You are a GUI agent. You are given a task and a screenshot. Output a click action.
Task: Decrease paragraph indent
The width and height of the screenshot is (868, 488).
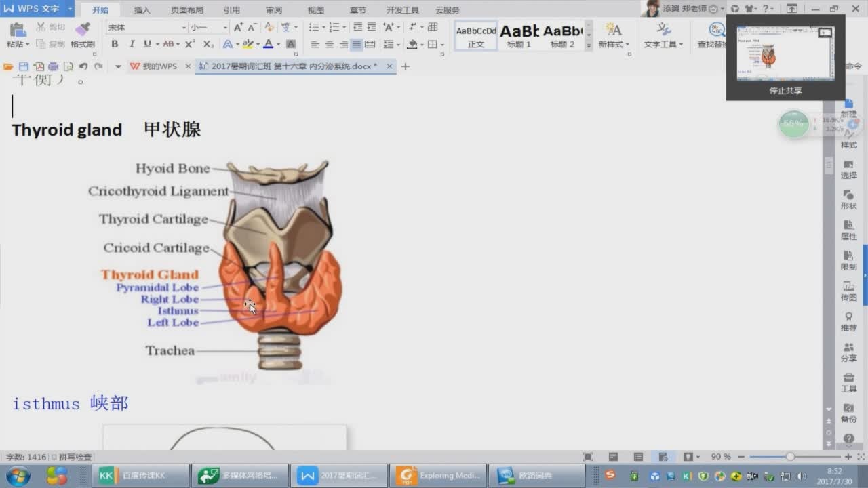[357, 27]
